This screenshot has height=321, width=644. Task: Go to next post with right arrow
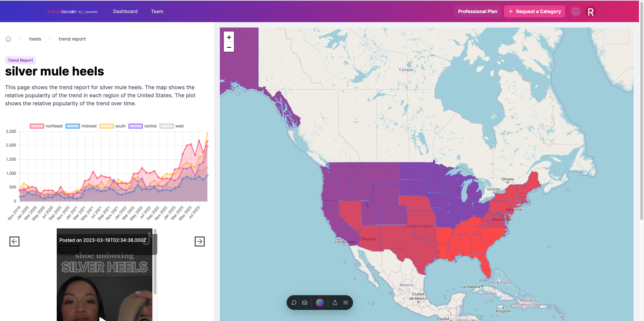(200, 242)
